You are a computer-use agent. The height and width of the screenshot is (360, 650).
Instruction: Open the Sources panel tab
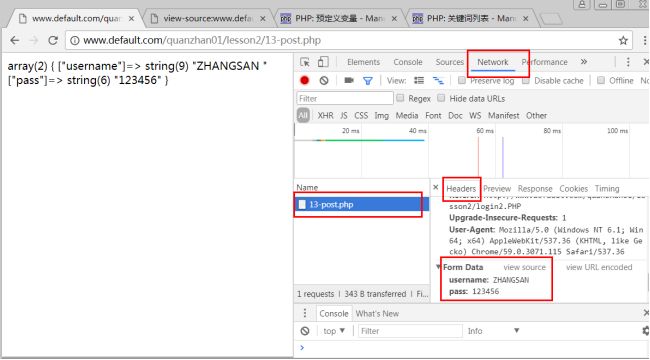[x=449, y=62]
